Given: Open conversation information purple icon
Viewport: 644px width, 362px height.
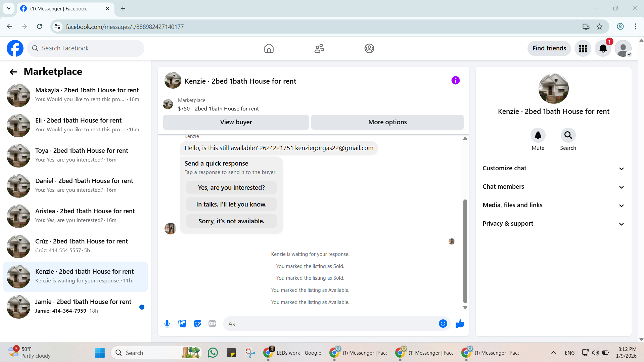Looking at the screenshot, I should pyautogui.click(x=455, y=80).
